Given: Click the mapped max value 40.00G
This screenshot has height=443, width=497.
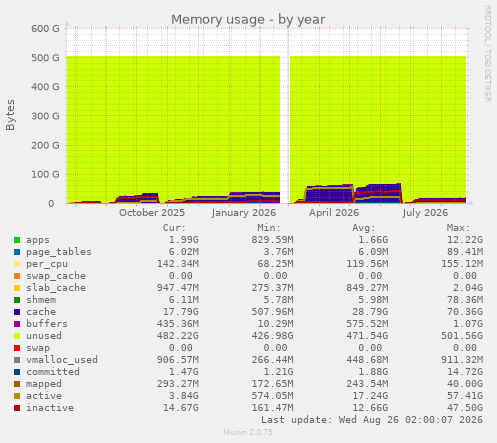Looking at the screenshot, I should click(465, 384).
